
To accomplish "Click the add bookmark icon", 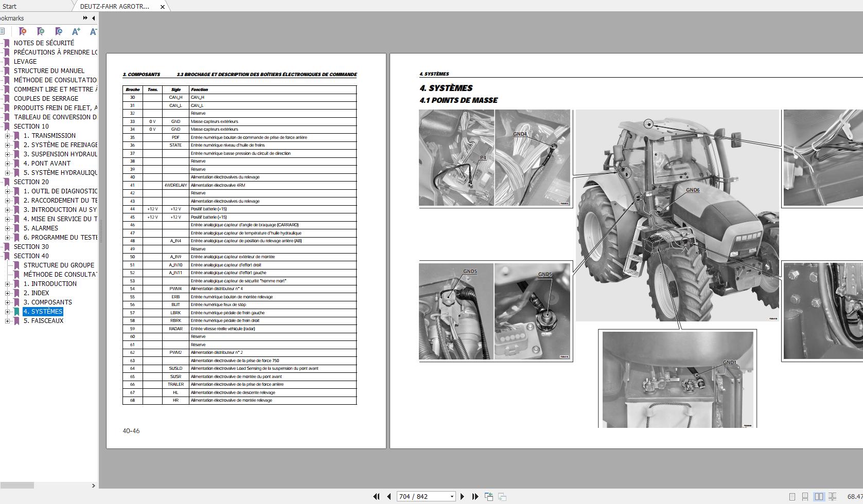I will tap(41, 31).
